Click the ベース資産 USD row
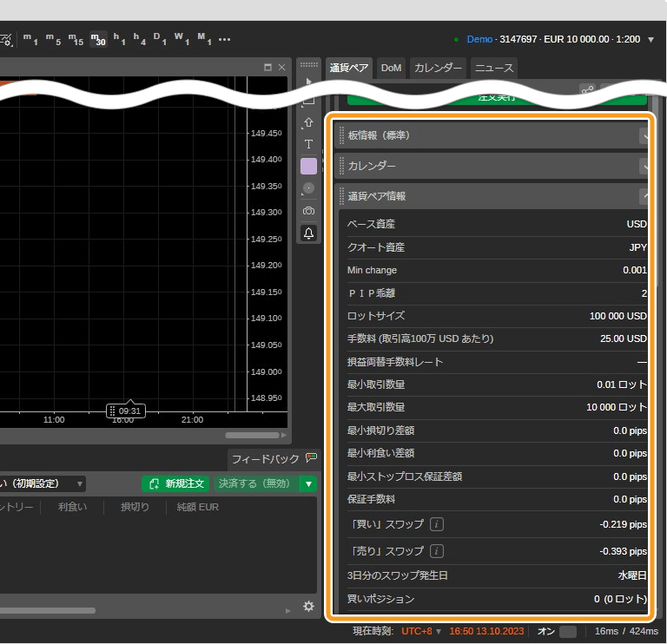 tap(497, 224)
